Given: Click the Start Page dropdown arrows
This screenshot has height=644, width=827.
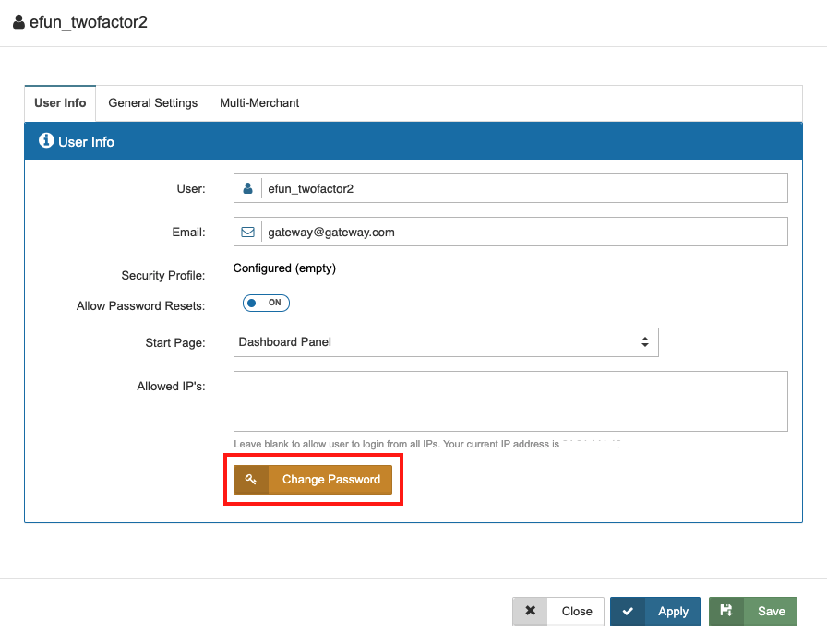Looking at the screenshot, I should click(x=645, y=342).
